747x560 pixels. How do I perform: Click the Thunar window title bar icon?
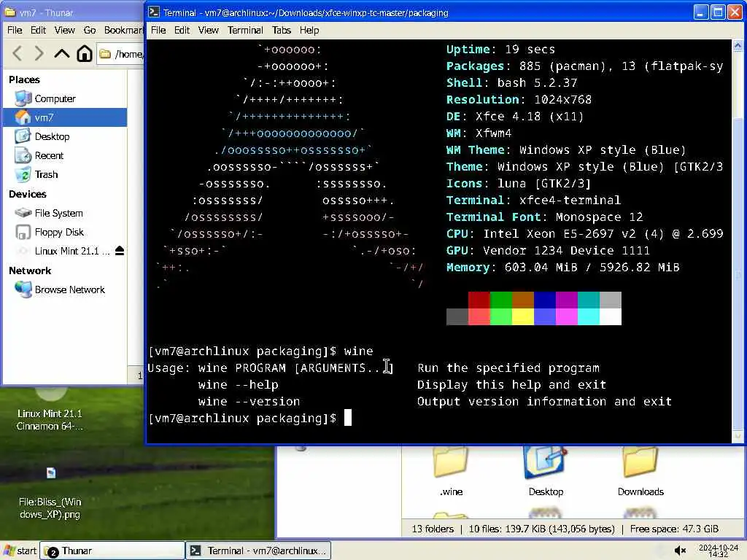10,12
